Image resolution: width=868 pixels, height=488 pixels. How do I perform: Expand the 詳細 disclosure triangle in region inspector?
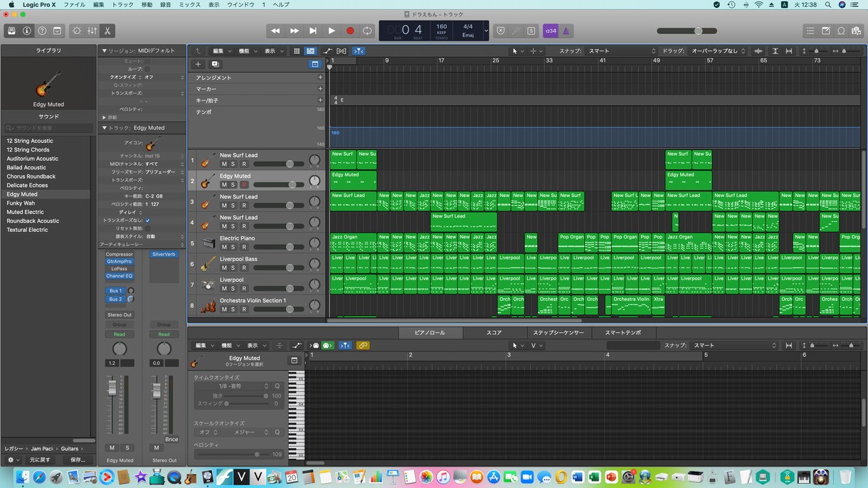[x=105, y=117]
